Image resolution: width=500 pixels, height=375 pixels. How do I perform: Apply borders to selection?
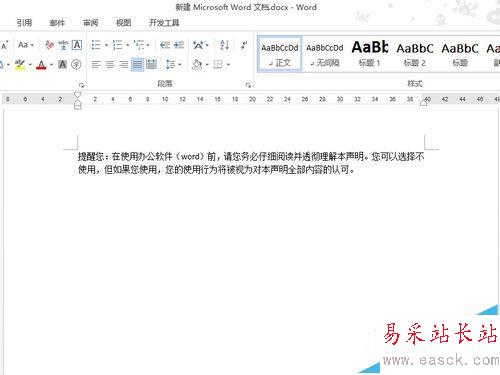[218, 64]
